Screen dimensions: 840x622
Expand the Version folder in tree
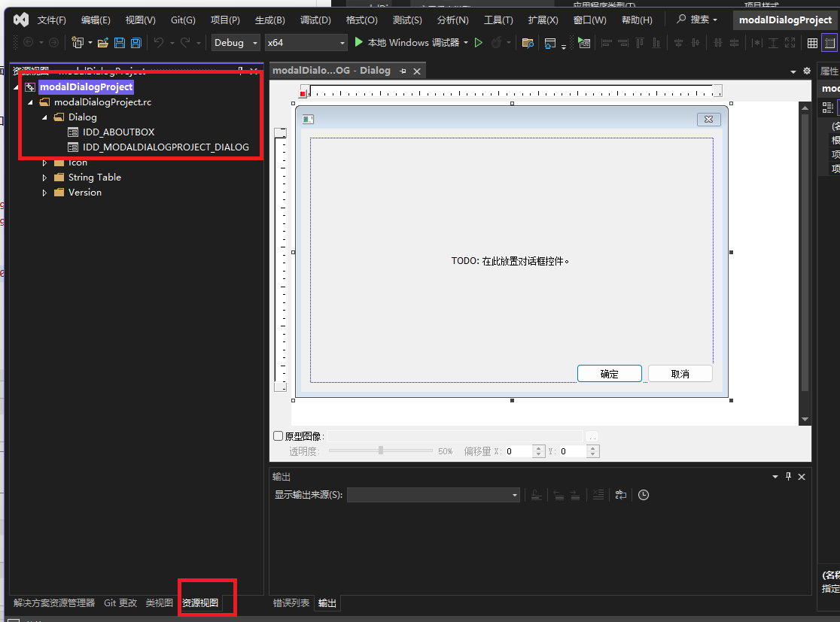pos(44,193)
